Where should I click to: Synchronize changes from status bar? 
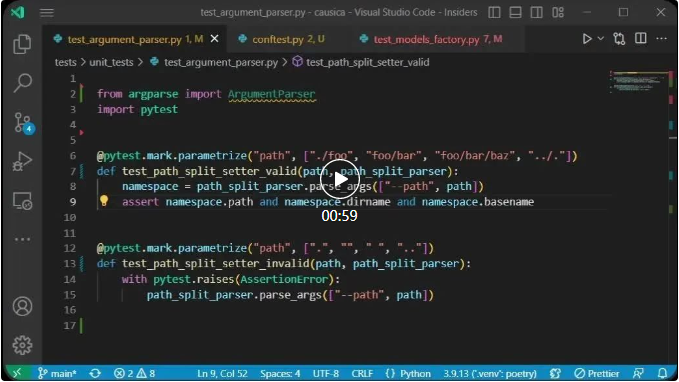[x=95, y=373]
